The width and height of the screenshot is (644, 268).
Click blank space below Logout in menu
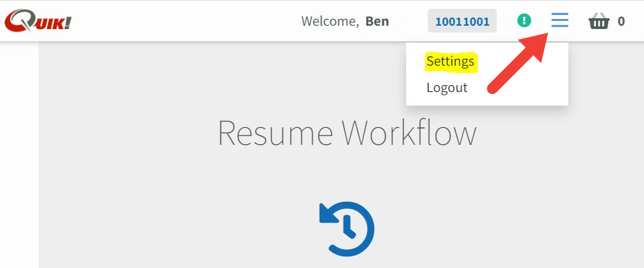tap(487, 101)
